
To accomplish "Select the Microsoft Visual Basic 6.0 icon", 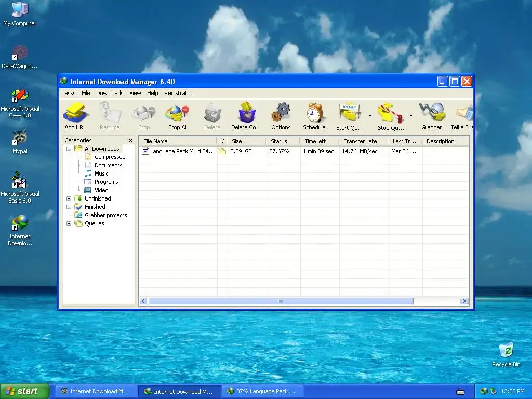I will coord(20,188).
